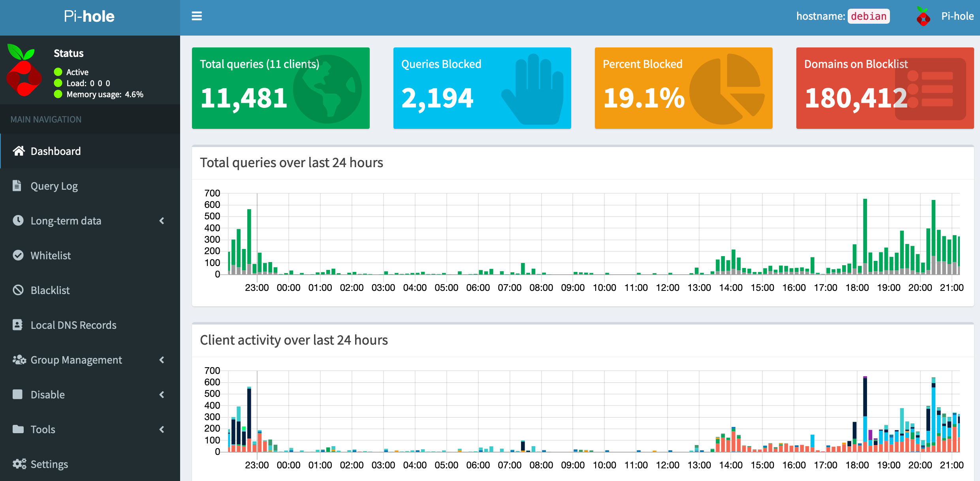Expand the Long-term data submenu arrow
Image resolution: width=980 pixels, height=481 pixels.
point(162,221)
